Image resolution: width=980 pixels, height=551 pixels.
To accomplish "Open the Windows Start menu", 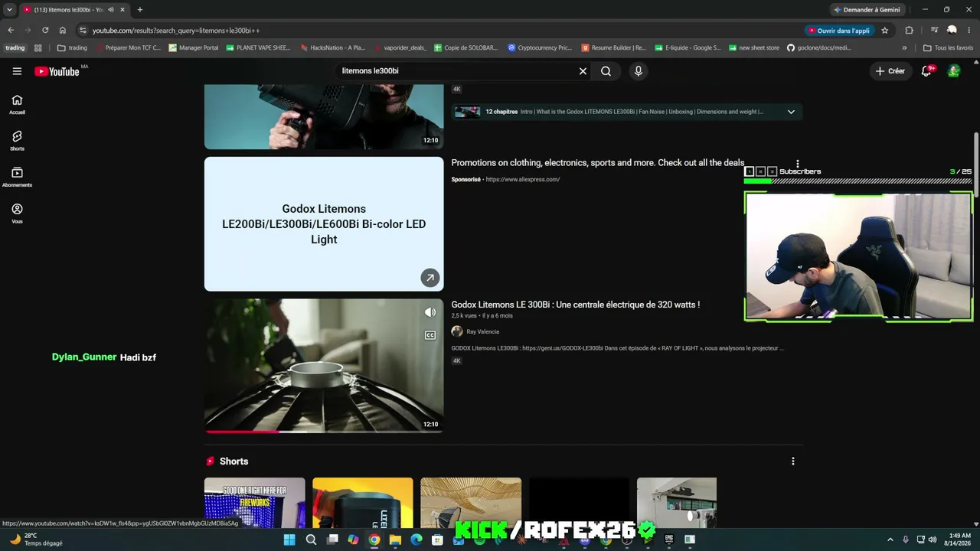I will pyautogui.click(x=289, y=540).
